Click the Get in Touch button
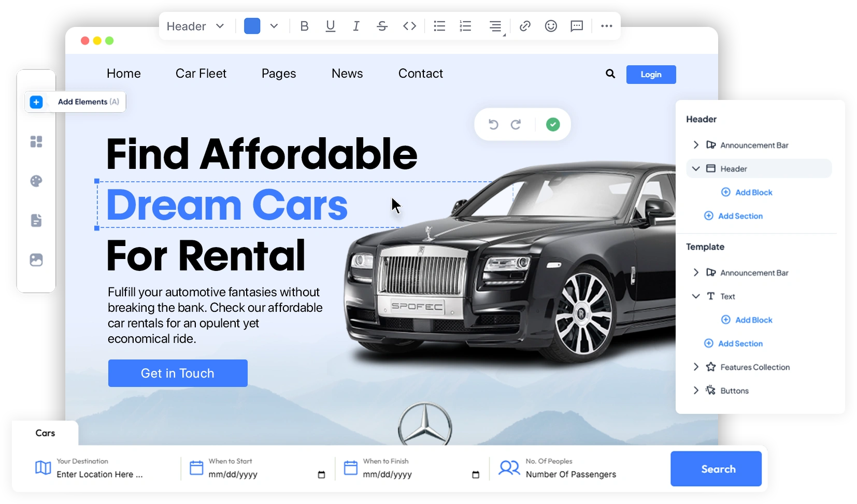This screenshot has height=504, width=857. [177, 373]
